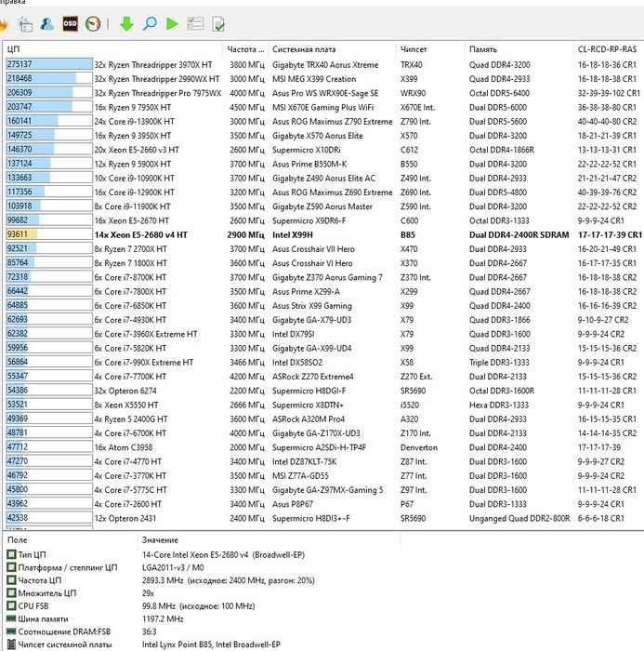Select the 32x Opteron 6274 row

click(323, 391)
